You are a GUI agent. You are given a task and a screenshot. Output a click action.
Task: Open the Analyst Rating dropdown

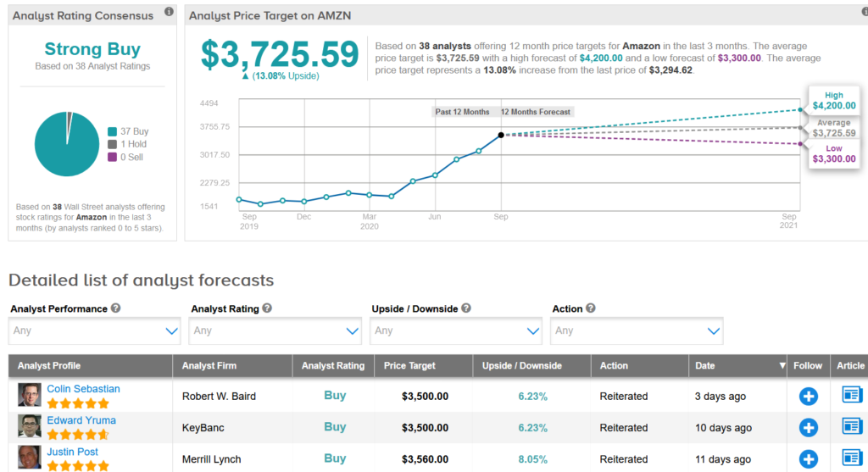pos(275,330)
